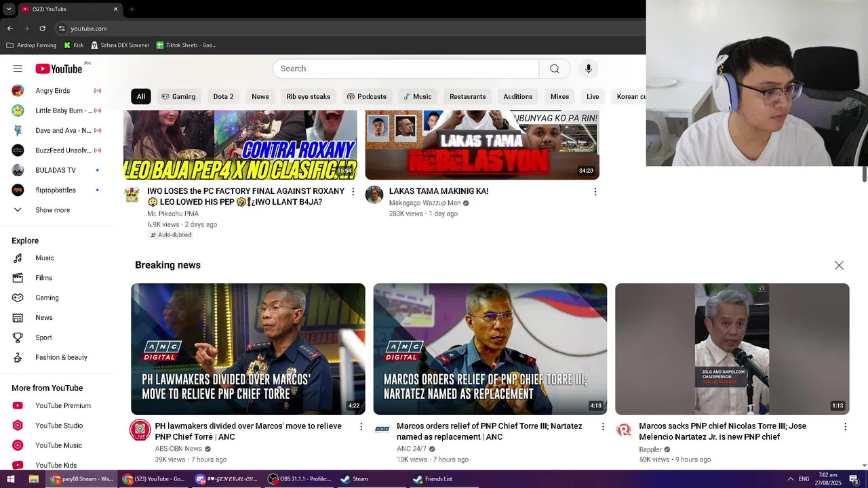Click the ABS-CBN News live avatar
Viewport: 868px width, 488px height.
coord(140,430)
